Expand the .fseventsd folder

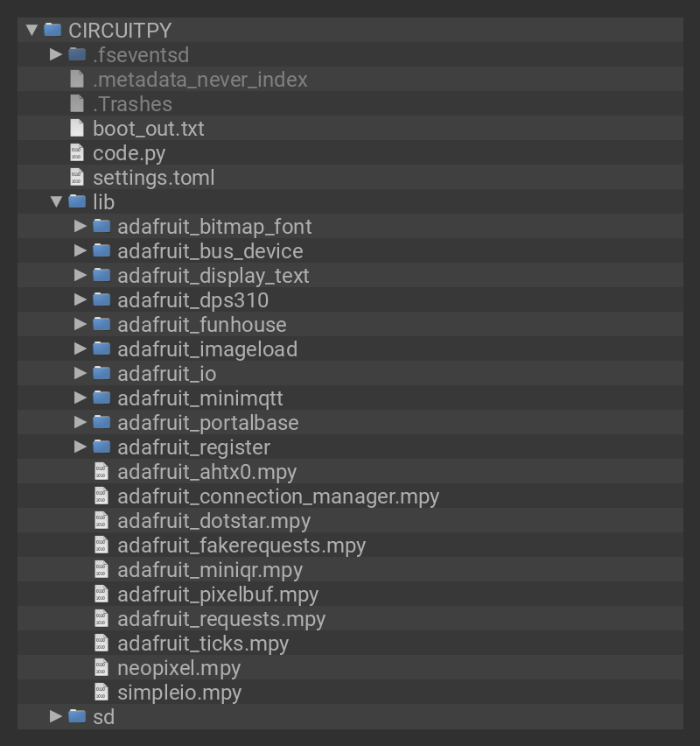point(57,54)
